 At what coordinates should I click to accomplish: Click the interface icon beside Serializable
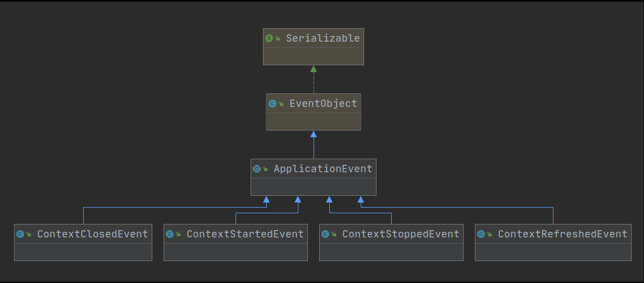269,38
